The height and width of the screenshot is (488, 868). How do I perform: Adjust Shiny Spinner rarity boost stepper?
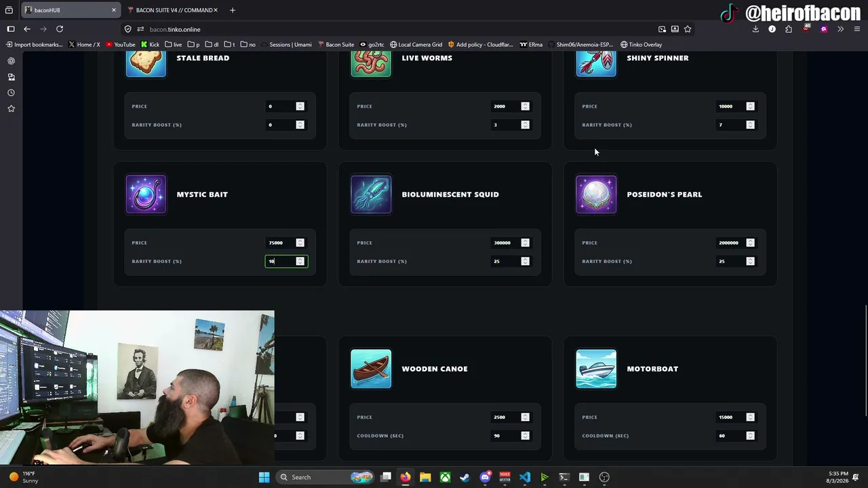point(750,125)
